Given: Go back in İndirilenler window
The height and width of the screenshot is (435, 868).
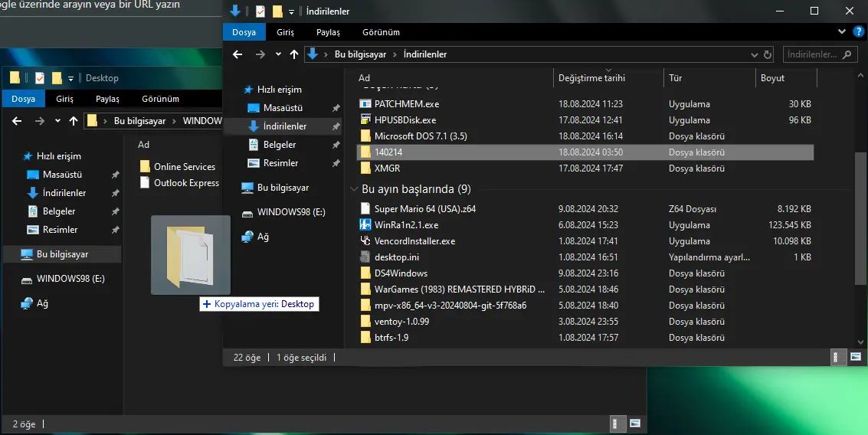Looking at the screenshot, I should pos(237,54).
